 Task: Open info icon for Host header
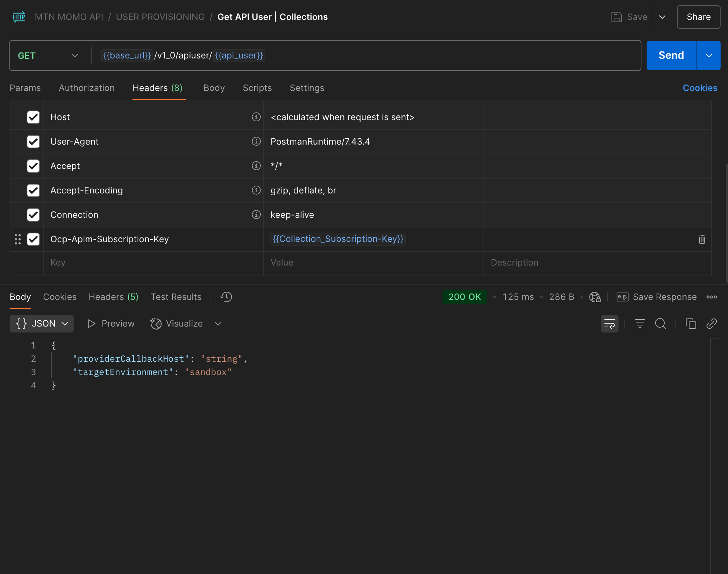coord(256,117)
